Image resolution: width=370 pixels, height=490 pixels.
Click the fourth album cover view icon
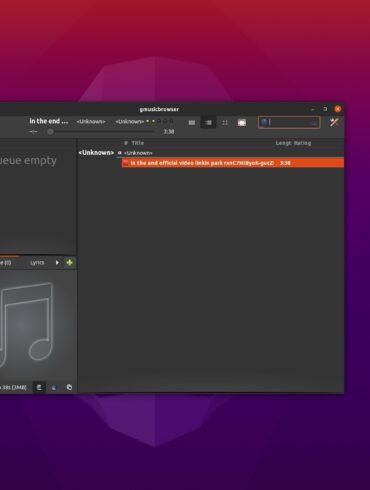[x=242, y=123]
